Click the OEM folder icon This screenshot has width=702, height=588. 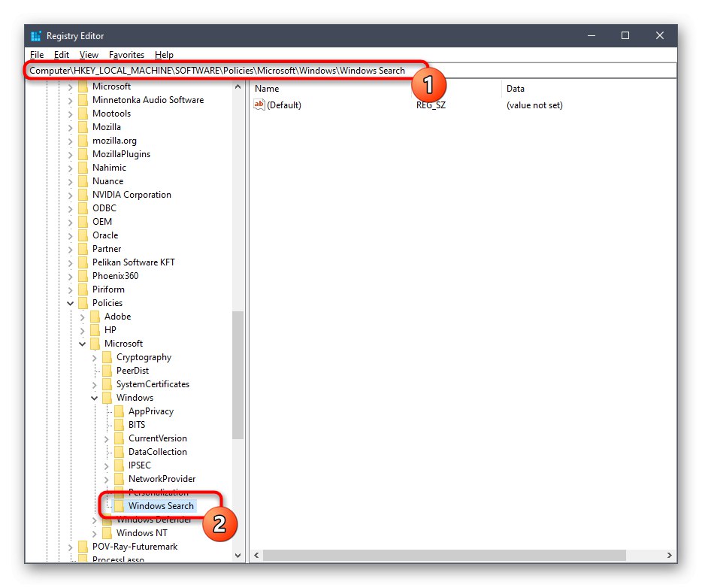[x=83, y=222]
